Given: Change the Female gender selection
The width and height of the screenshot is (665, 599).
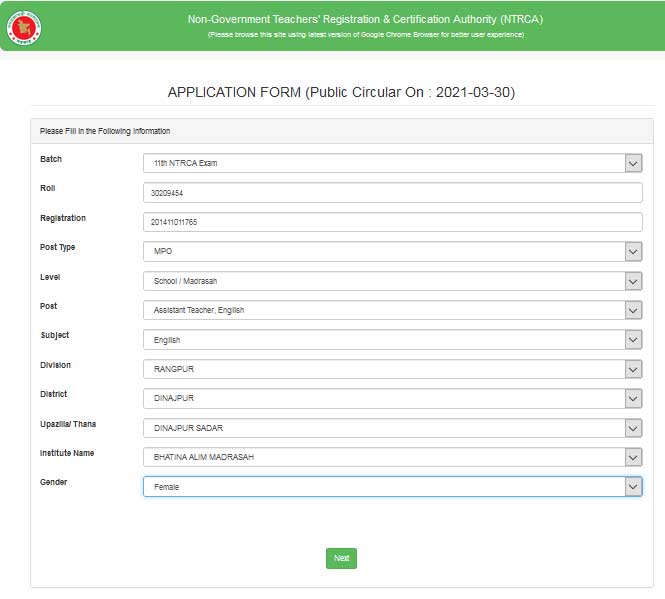Looking at the screenshot, I should click(x=393, y=487).
